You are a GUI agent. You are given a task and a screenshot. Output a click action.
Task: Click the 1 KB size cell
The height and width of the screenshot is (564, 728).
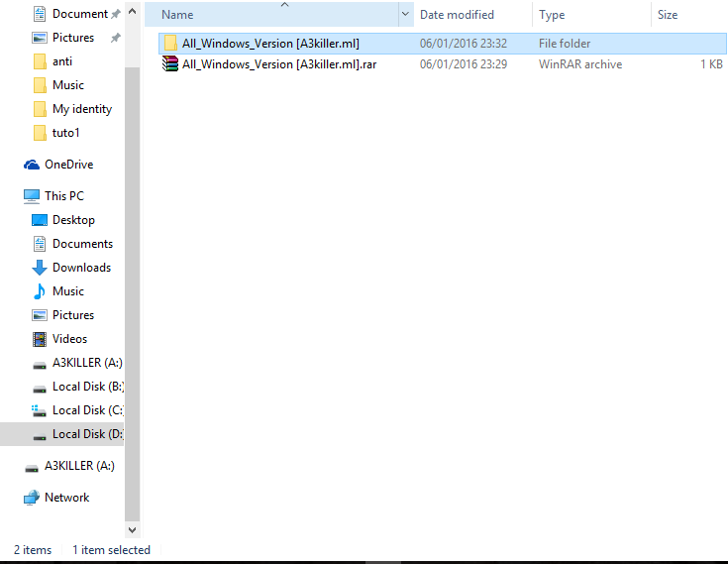tap(711, 64)
